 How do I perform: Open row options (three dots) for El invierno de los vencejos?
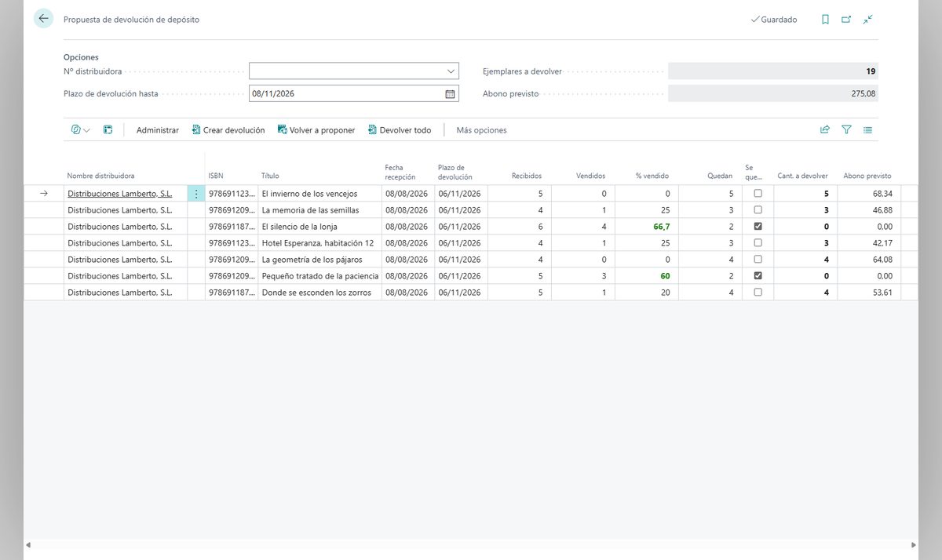[x=196, y=194]
